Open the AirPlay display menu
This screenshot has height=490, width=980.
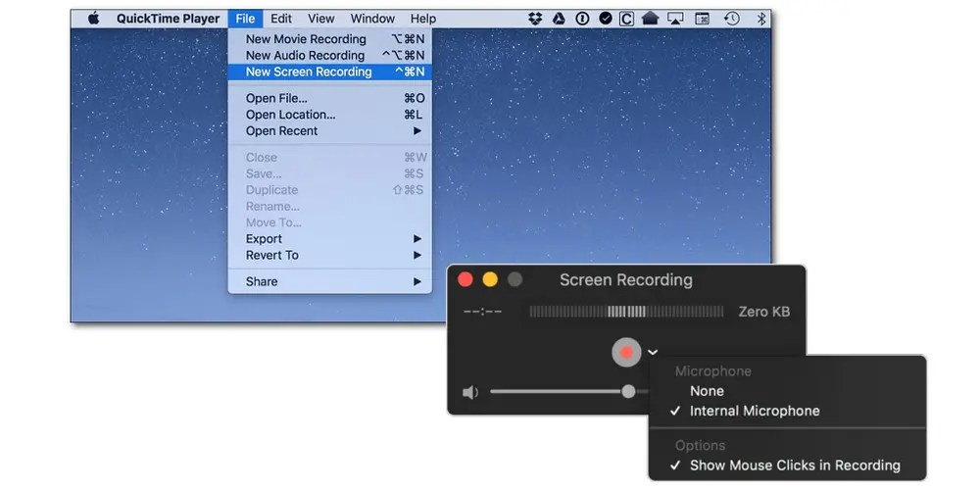(x=675, y=19)
